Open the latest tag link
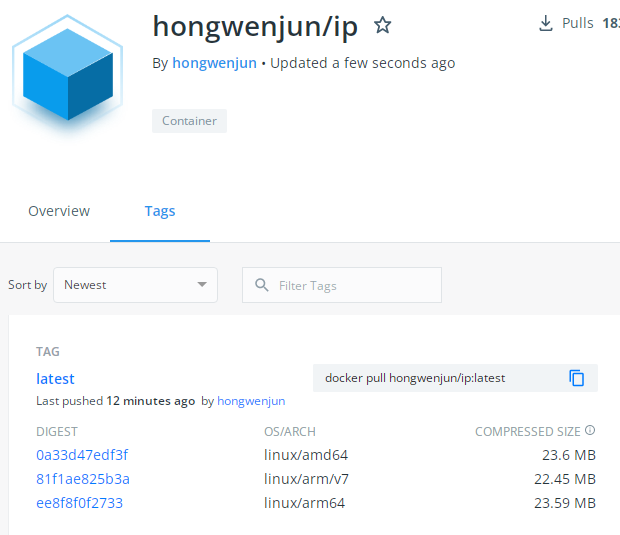 (55, 378)
